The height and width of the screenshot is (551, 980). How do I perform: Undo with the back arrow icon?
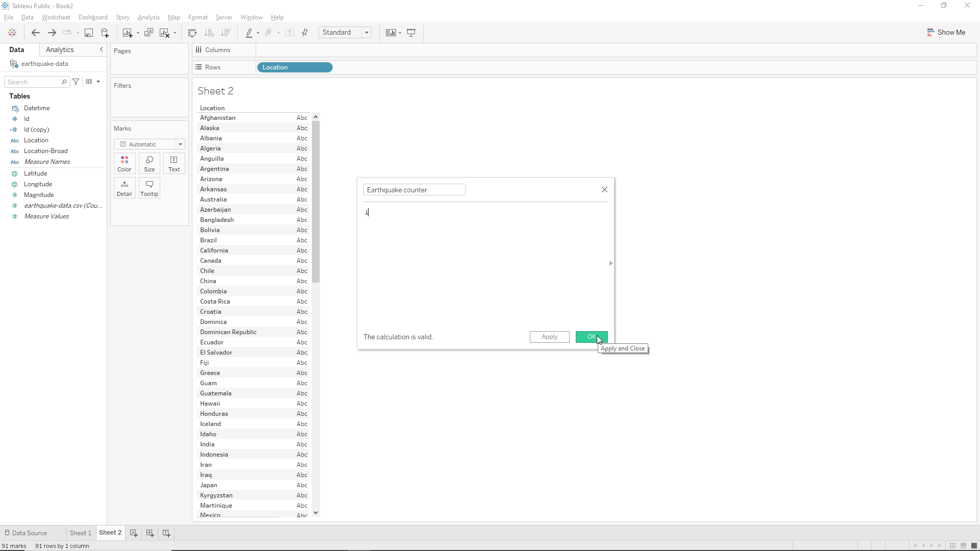(36, 33)
